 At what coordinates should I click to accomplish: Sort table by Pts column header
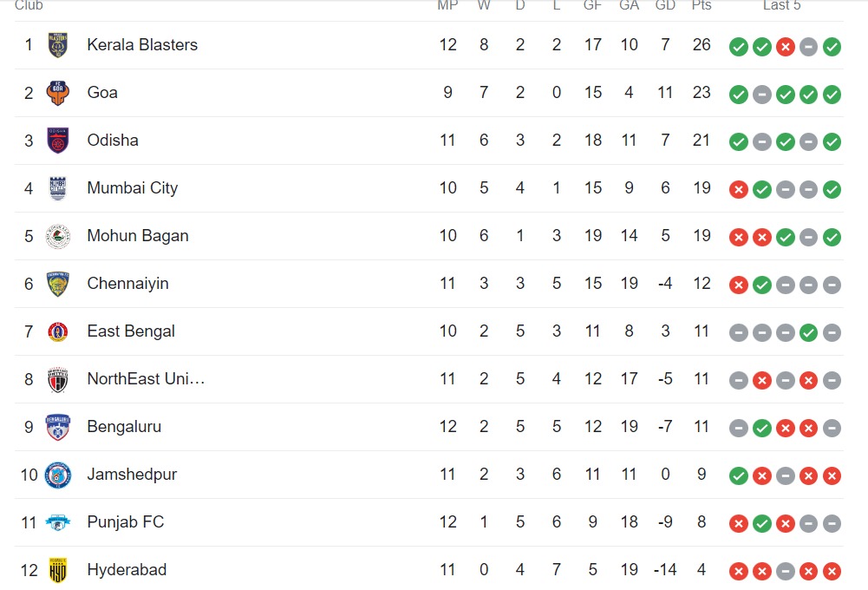(702, 5)
